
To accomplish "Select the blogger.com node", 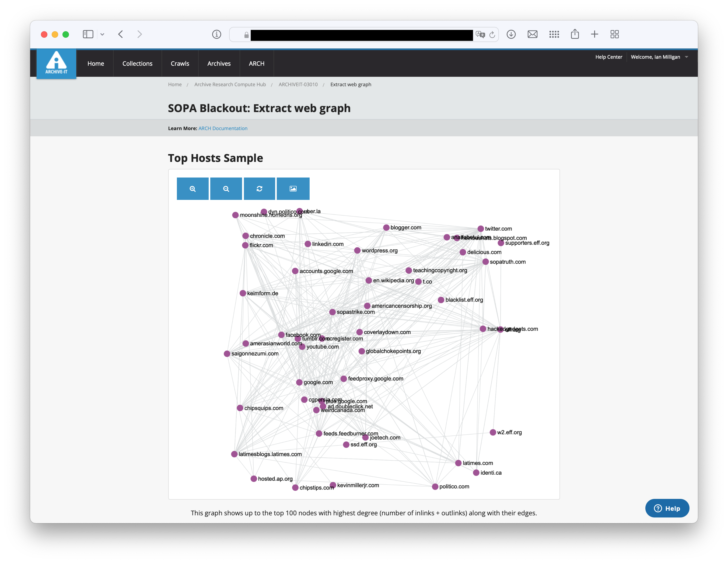I will [386, 227].
